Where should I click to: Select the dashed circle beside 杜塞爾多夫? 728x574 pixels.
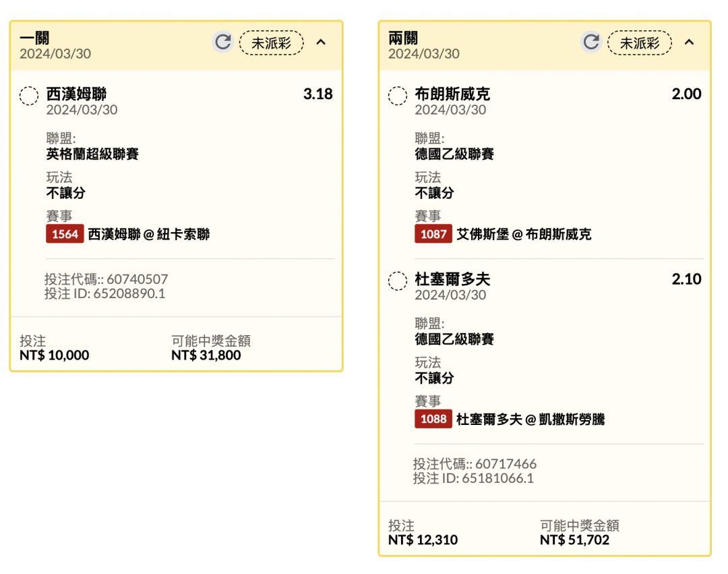coord(398,281)
